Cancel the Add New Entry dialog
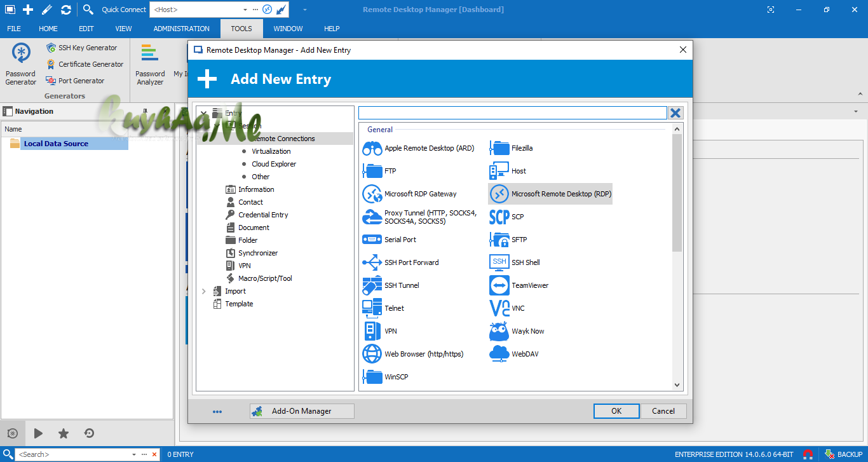The image size is (868, 462). (x=663, y=411)
